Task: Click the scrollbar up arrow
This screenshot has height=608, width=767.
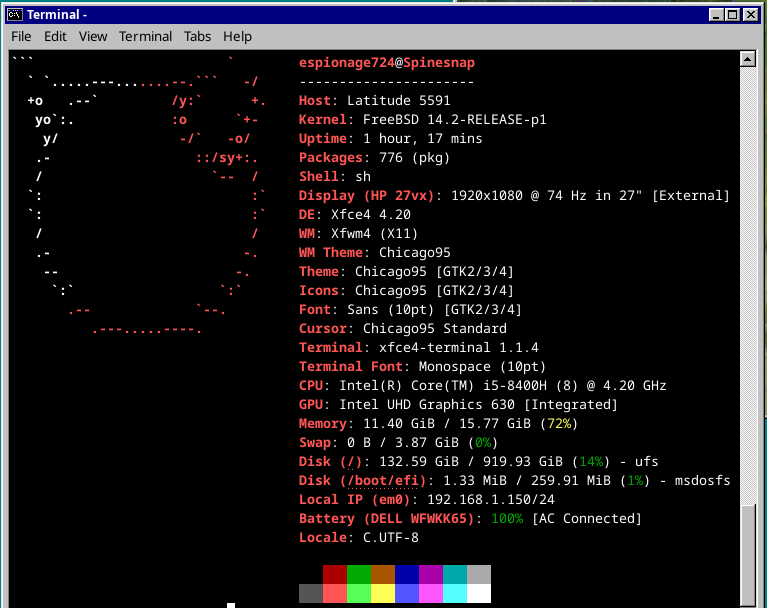Action: [x=746, y=60]
